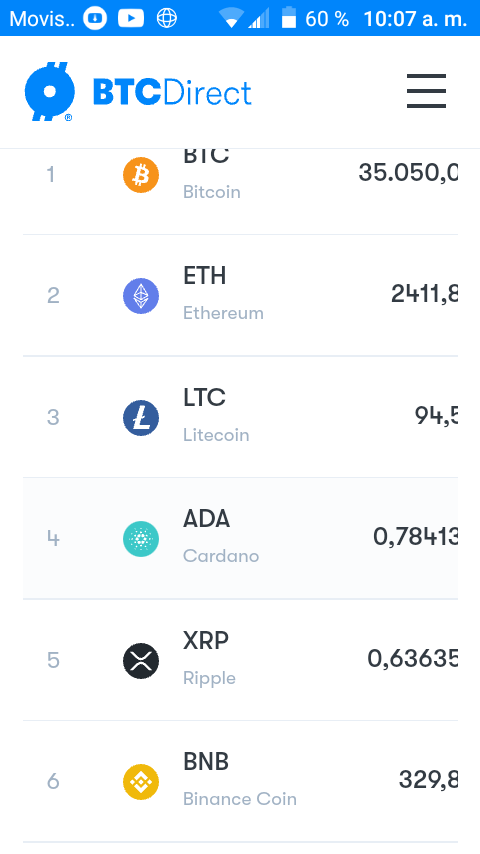Tap the yellow Binance Coin icon
This screenshot has width=480, height=854.
pyautogui.click(x=141, y=782)
